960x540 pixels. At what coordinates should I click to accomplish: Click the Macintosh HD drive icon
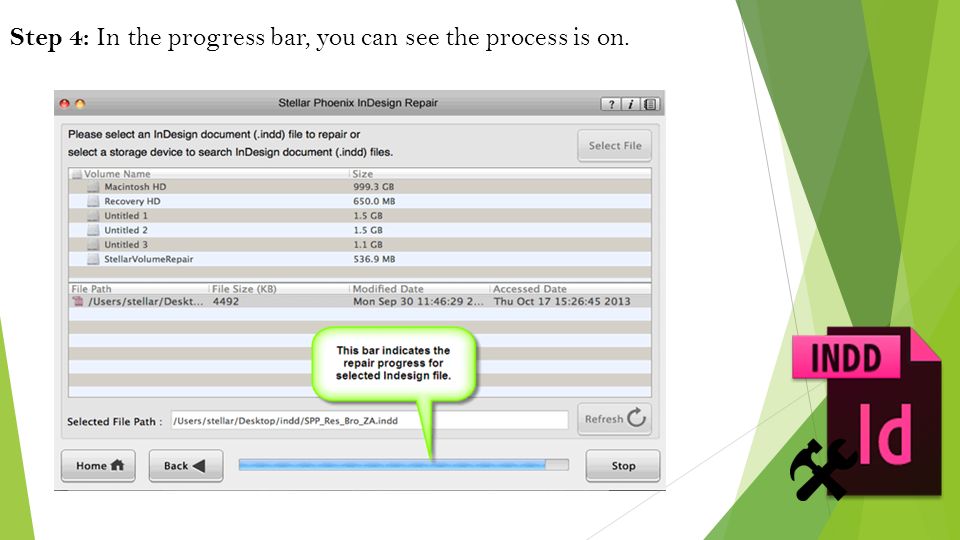[x=92, y=187]
